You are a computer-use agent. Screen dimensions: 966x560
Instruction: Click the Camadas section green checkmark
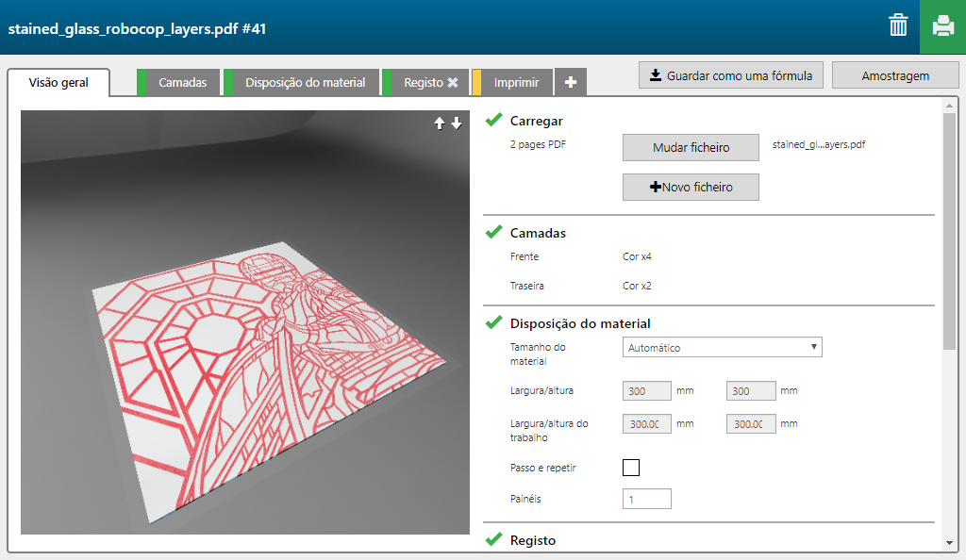tap(493, 232)
